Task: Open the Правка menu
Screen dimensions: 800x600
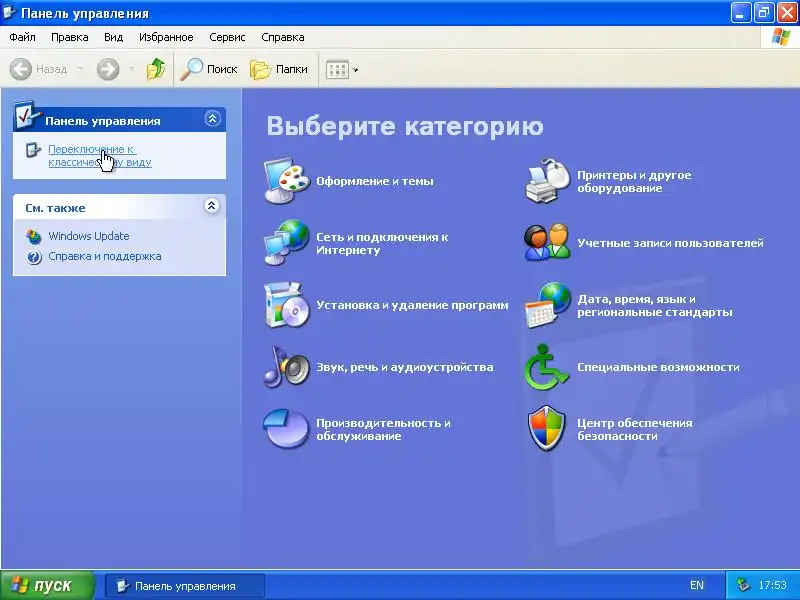Action: [70, 37]
